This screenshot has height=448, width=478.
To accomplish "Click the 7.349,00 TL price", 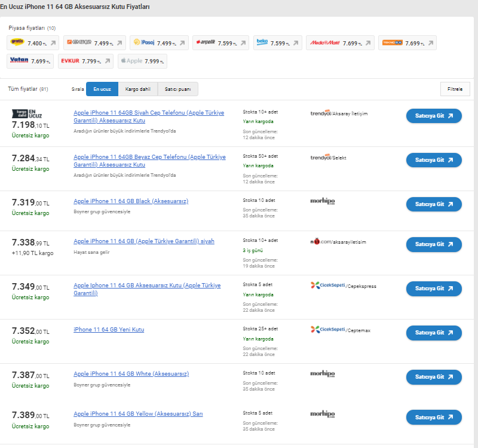I will [x=30, y=287].
